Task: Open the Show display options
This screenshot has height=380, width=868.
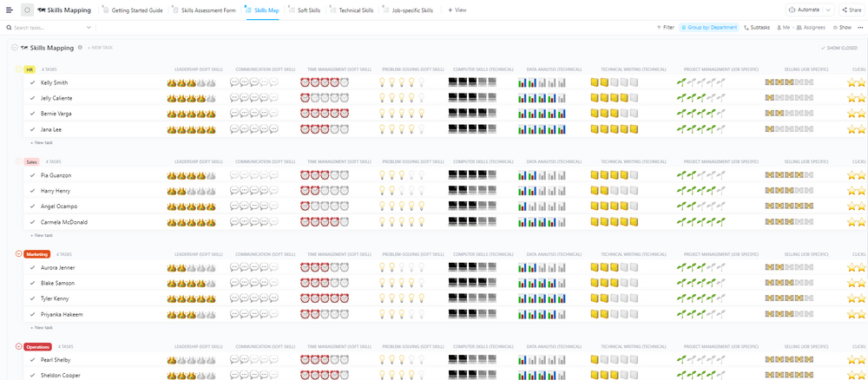Action: coord(841,27)
